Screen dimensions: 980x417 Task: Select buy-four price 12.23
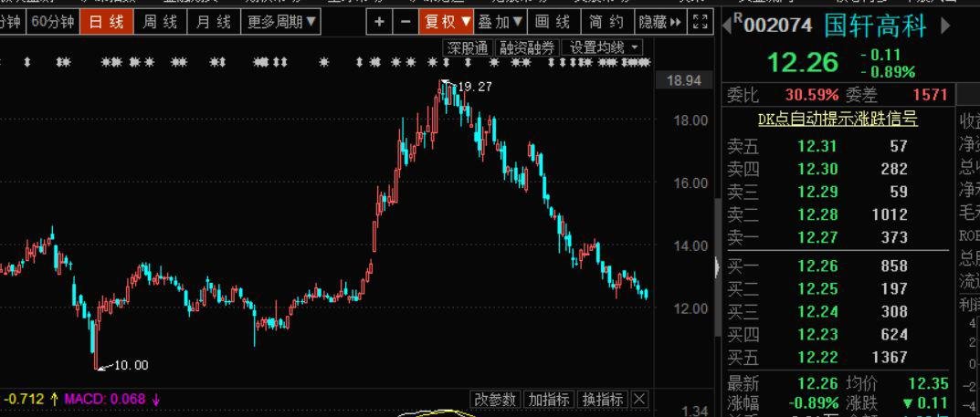point(817,334)
